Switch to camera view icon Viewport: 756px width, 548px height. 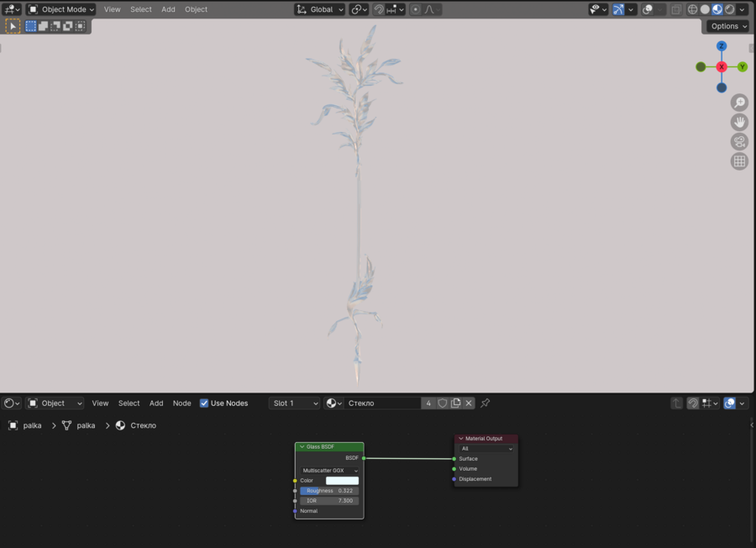pyautogui.click(x=739, y=141)
